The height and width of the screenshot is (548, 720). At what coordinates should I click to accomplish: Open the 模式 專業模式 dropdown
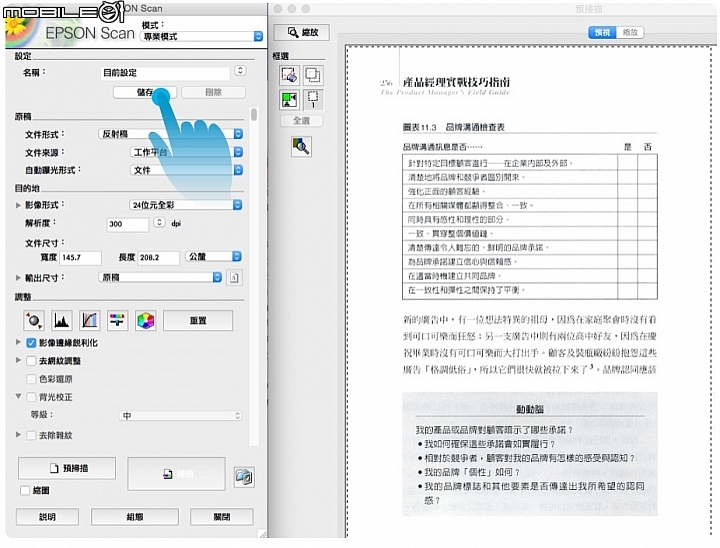pos(202,36)
